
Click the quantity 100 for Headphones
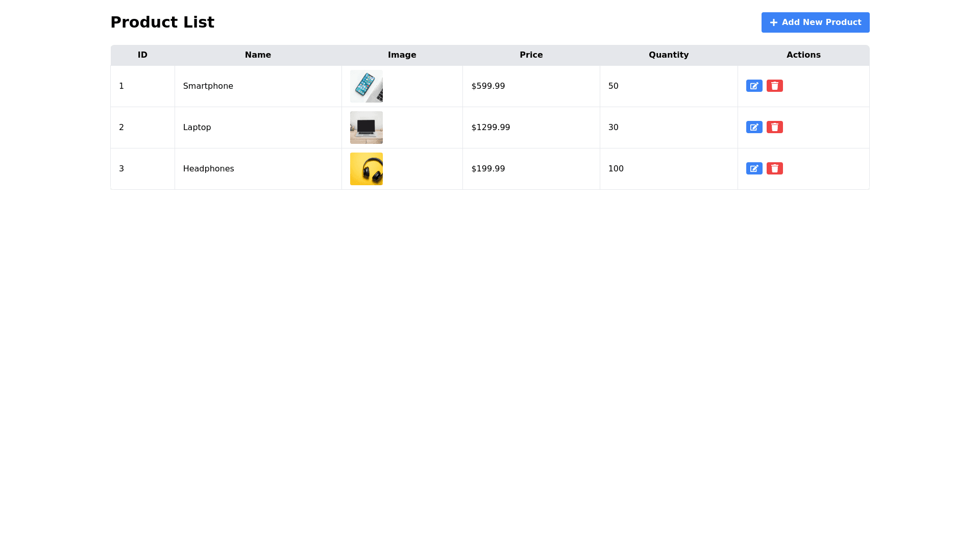tap(616, 168)
